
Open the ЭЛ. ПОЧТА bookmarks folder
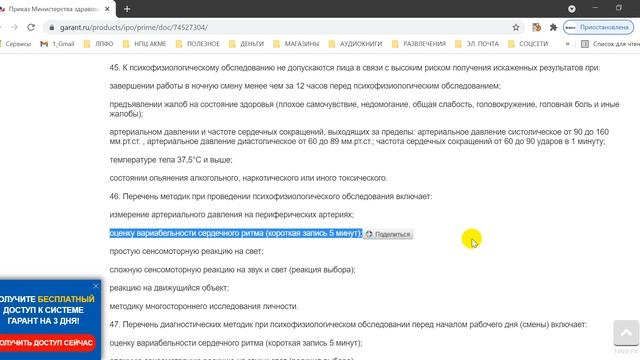coord(477,44)
